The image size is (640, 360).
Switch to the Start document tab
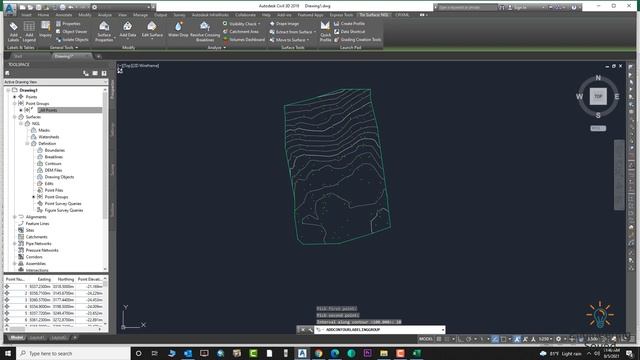pyautogui.click(x=18, y=56)
